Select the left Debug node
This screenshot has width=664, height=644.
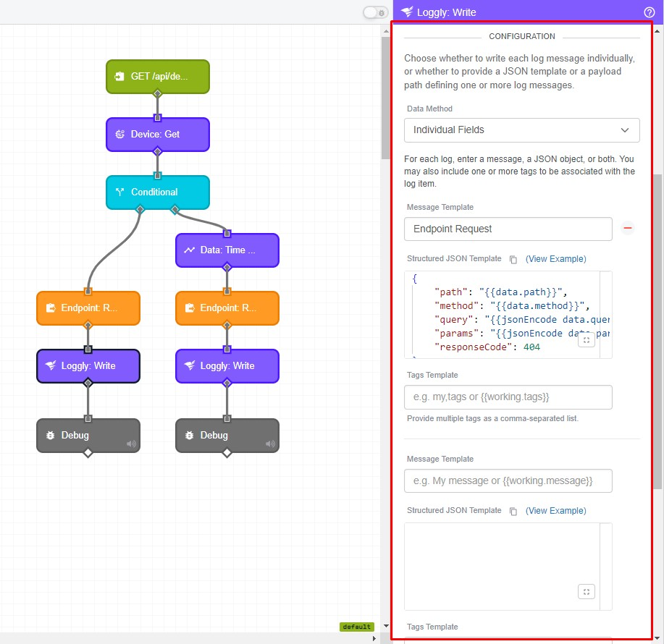pos(88,436)
